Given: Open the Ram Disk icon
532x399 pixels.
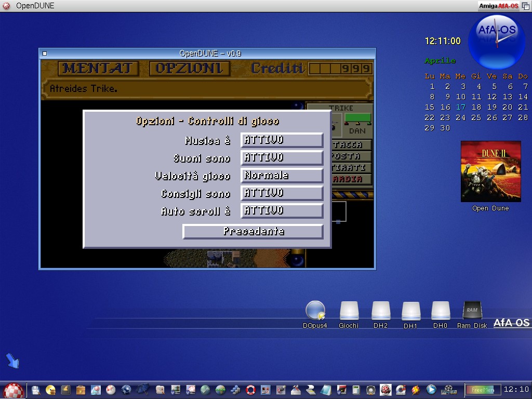Looking at the screenshot, I should coord(472,311).
